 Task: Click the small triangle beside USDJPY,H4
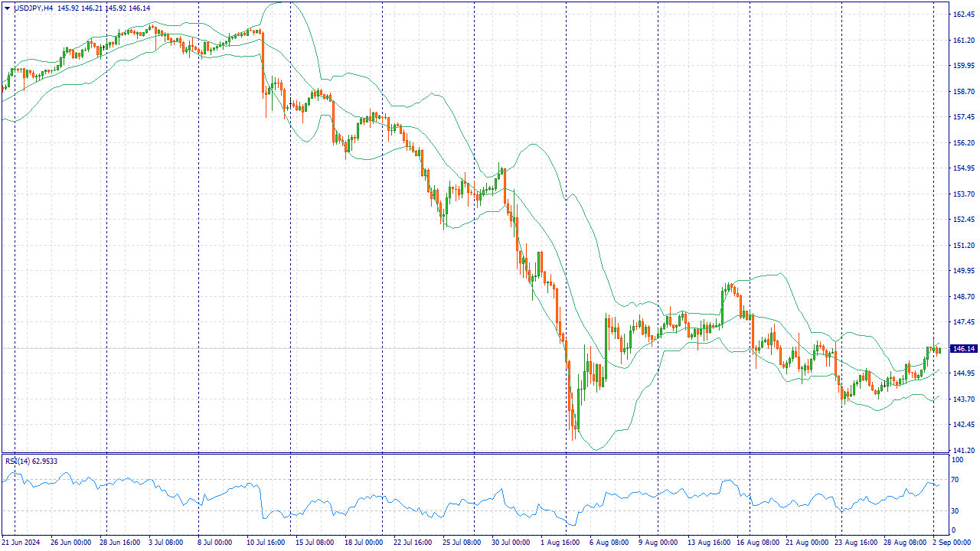[x=7, y=8]
